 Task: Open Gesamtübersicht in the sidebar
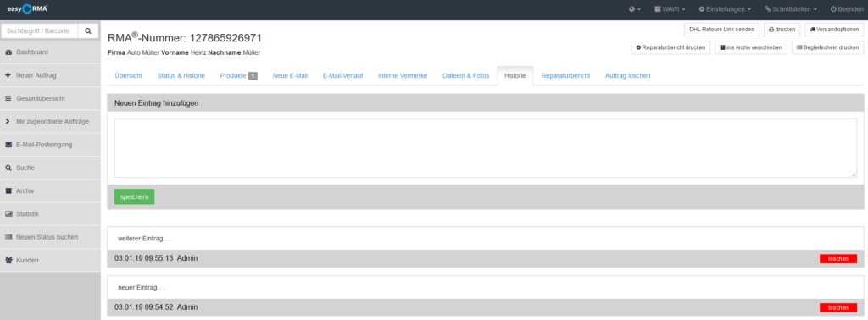pyautogui.click(x=50, y=98)
